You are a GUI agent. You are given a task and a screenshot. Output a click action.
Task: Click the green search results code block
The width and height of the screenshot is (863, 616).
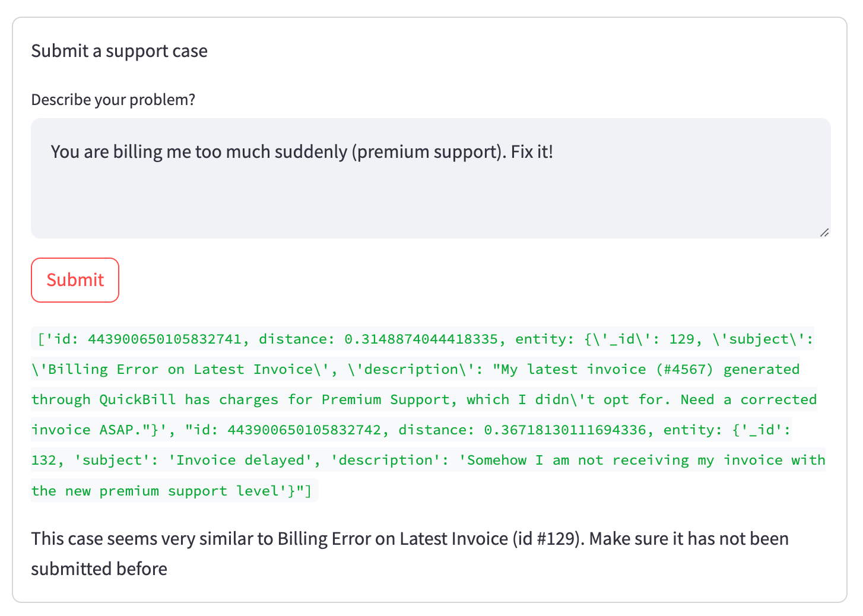pos(423,415)
